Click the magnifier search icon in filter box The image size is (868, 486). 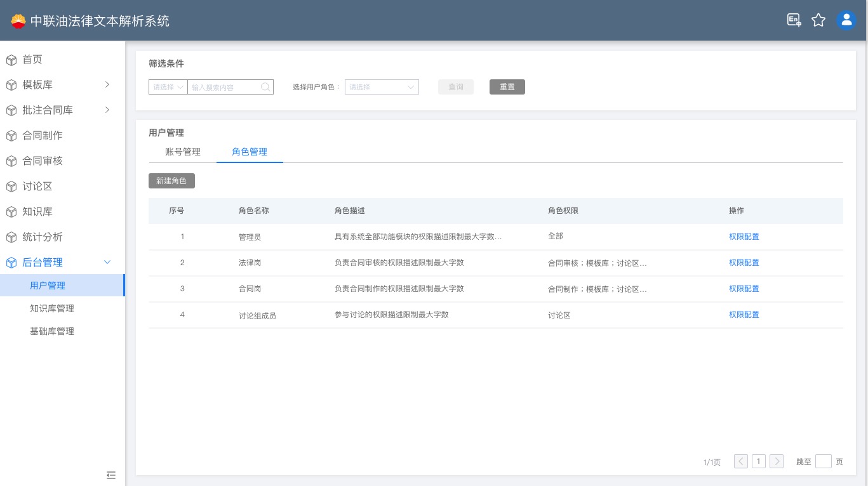265,87
